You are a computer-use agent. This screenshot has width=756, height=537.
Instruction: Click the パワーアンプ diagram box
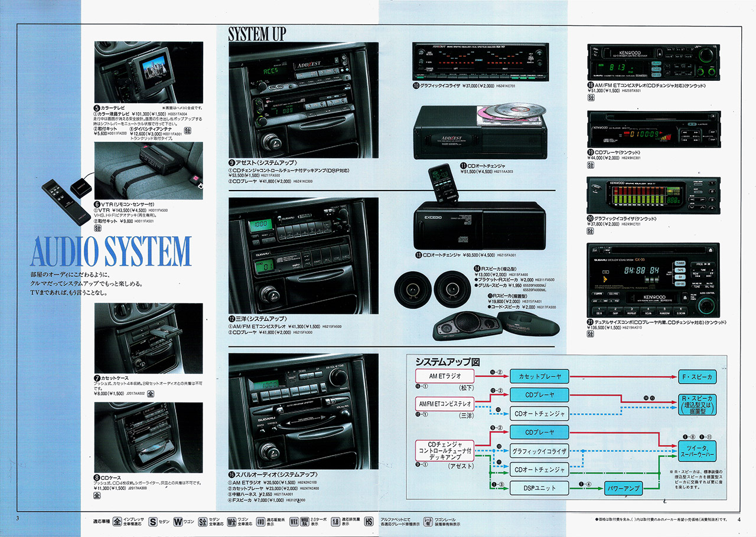pos(625,487)
